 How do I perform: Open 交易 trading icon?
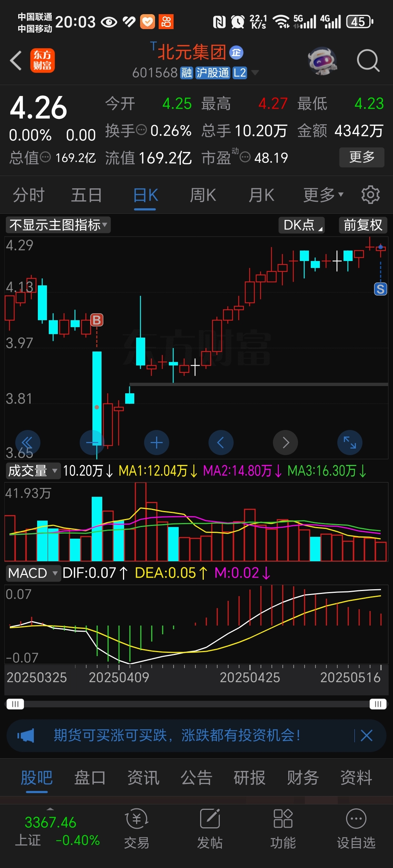coord(136,829)
